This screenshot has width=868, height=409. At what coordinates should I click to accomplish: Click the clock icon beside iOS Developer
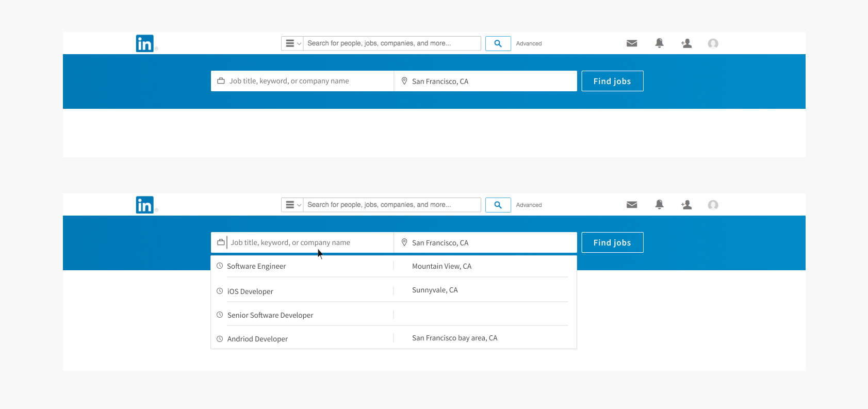(x=220, y=291)
